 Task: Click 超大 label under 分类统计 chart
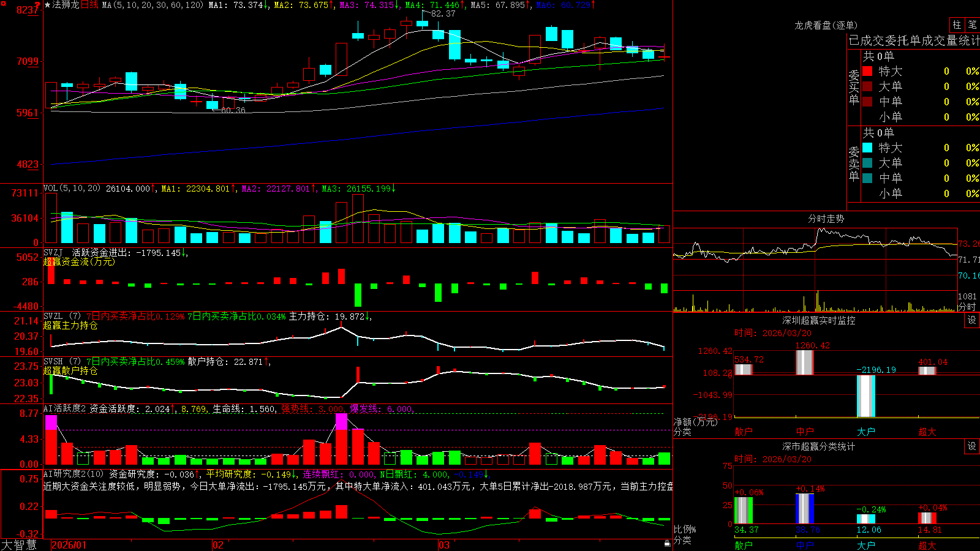click(x=927, y=545)
